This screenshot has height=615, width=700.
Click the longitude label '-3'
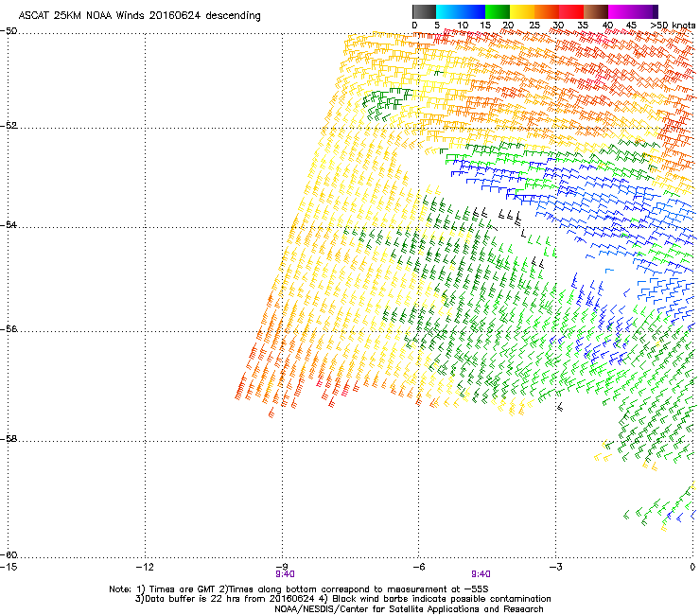pyautogui.click(x=555, y=567)
